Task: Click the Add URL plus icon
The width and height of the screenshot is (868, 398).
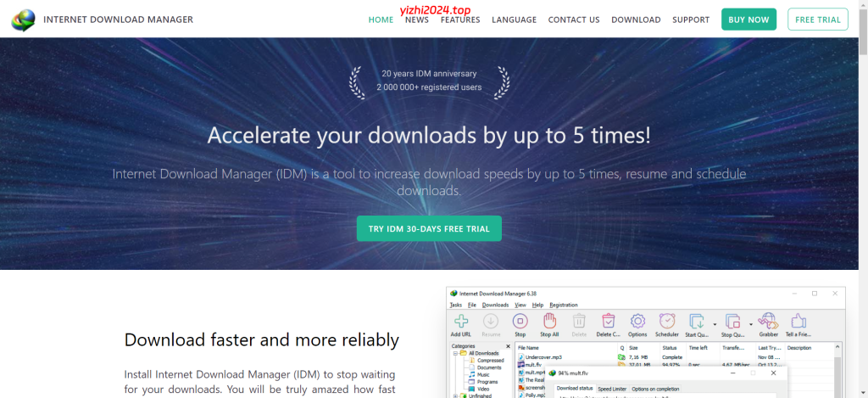Action: click(x=461, y=322)
